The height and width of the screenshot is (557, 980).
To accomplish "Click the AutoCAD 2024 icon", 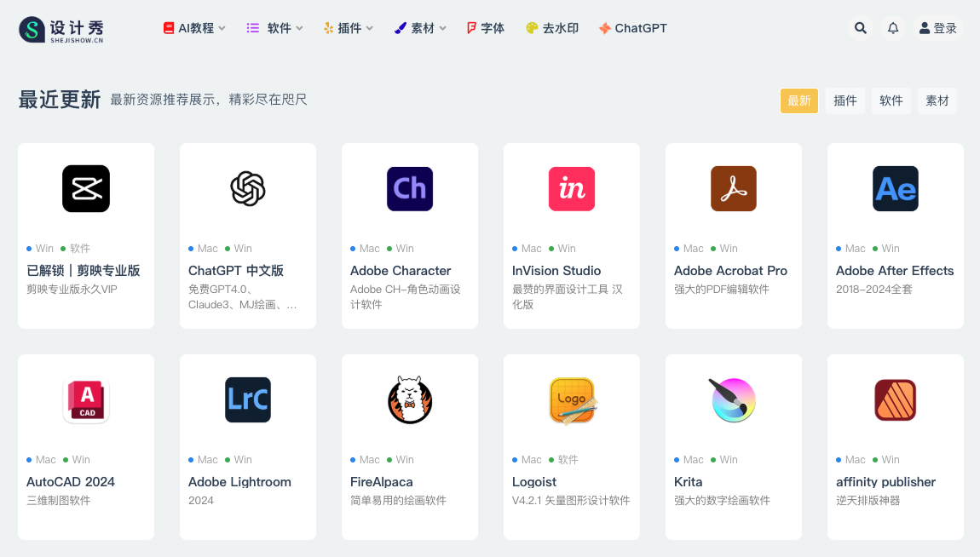I will [86, 400].
